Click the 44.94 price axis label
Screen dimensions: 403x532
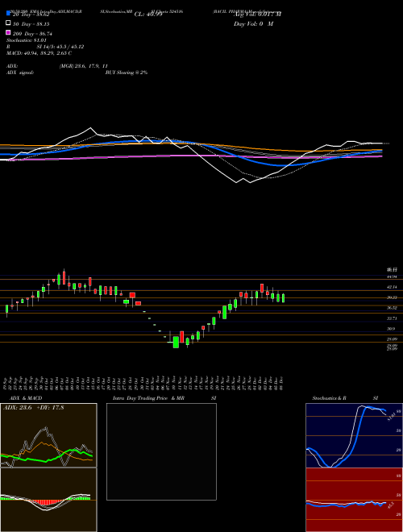click(392, 276)
